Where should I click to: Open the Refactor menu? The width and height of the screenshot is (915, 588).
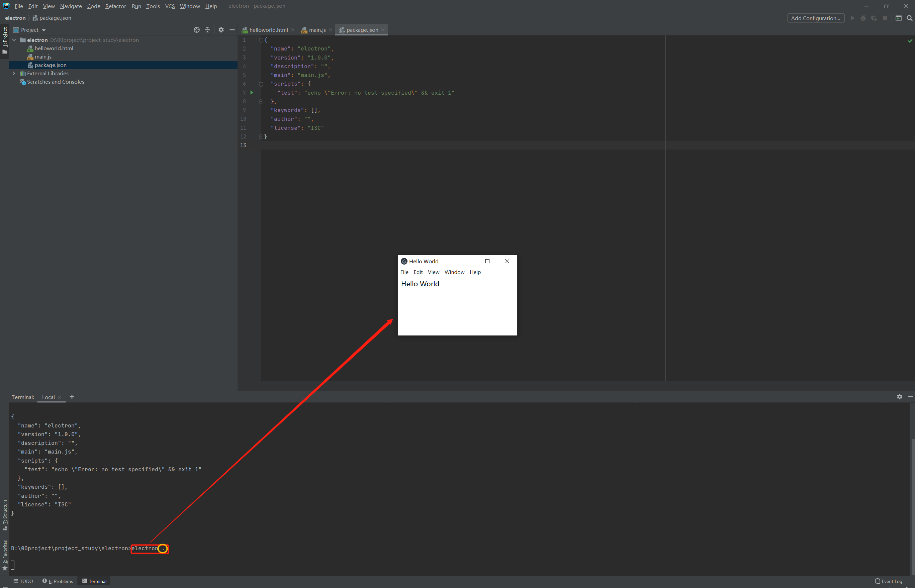[x=115, y=6]
